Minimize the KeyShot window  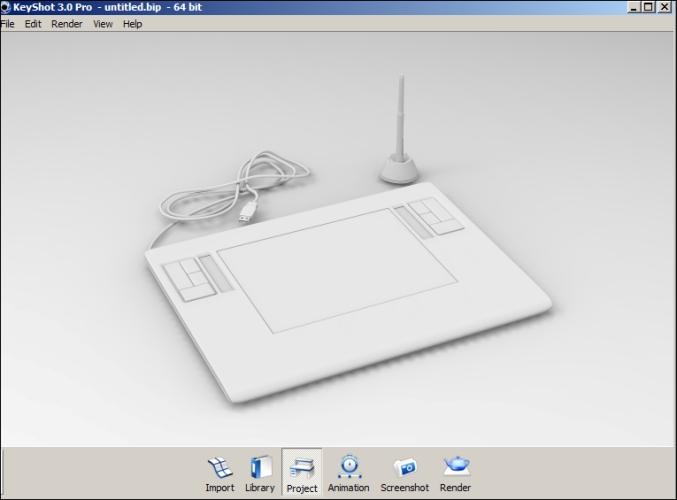click(x=633, y=7)
